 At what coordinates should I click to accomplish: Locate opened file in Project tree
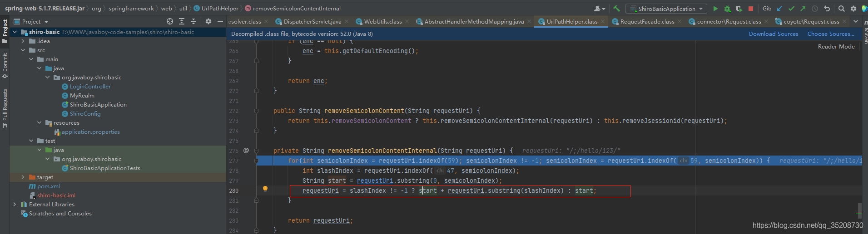pos(170,21)
